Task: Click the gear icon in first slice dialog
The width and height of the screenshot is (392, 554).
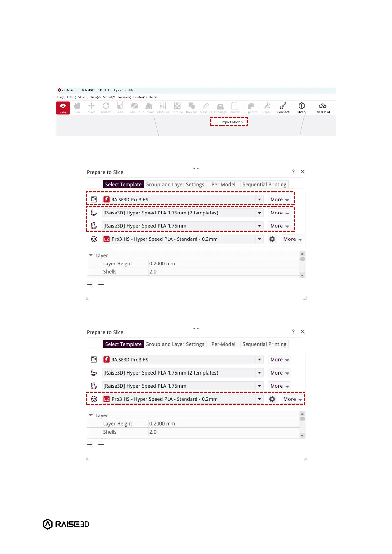Action: [272, 239]
